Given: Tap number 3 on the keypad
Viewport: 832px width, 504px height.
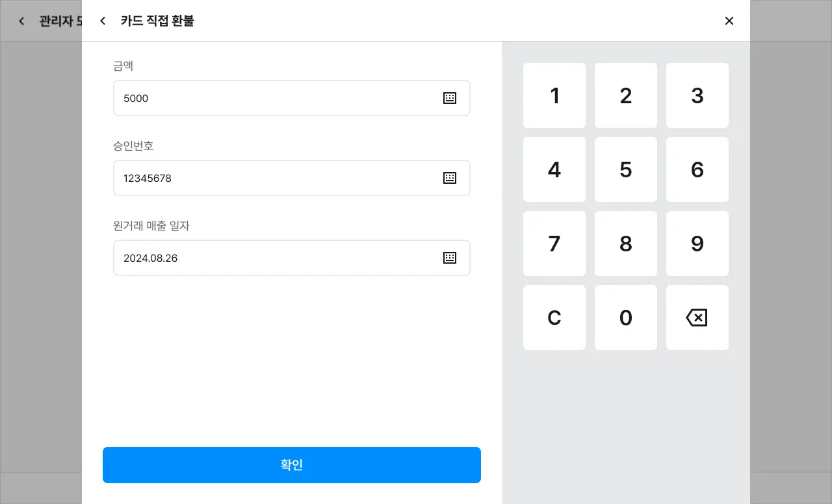Looking at the screenshot, I should (x=697, y=95).
